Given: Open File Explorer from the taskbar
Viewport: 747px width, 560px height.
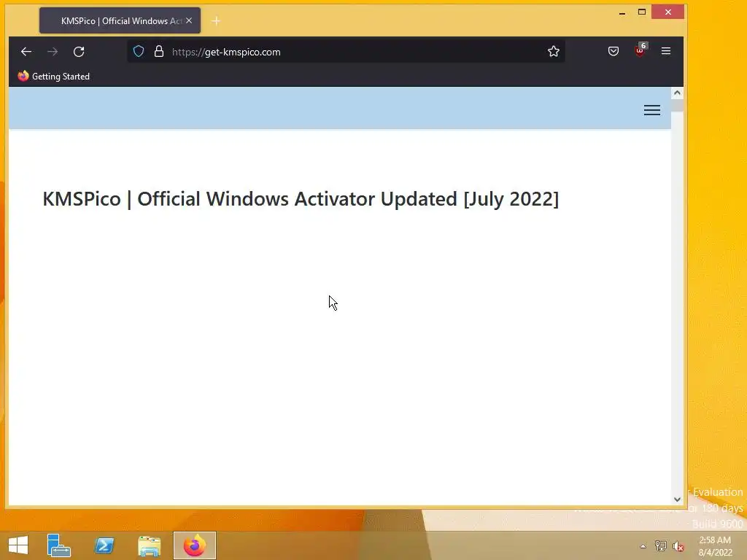Looking at the screenshot, I should [149, 545].
